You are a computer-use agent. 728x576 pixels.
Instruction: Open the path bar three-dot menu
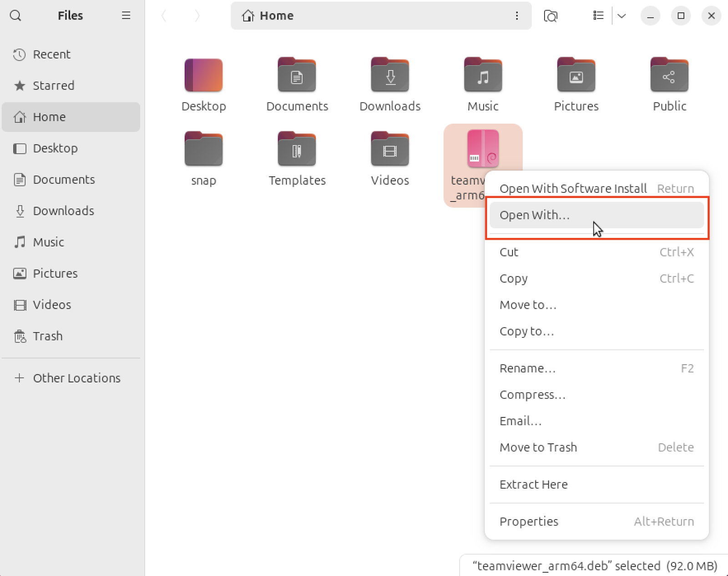[x=517, y=15]
